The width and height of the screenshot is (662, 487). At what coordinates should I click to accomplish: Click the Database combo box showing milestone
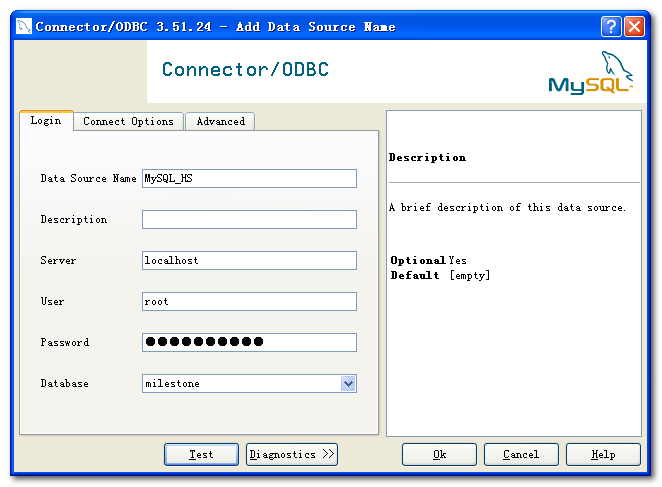tap(249, 384)
